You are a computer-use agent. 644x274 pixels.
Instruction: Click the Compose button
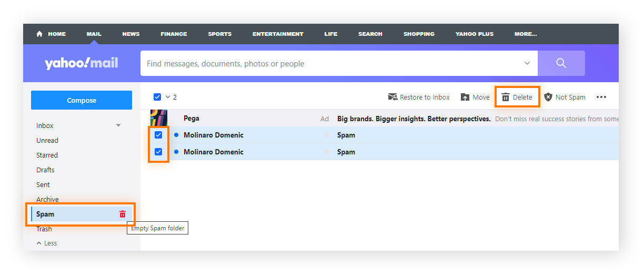pos(82,100)
